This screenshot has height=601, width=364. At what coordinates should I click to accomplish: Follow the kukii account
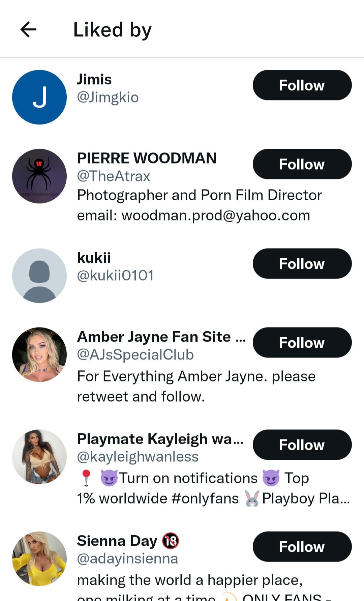(x=302, y=264)
